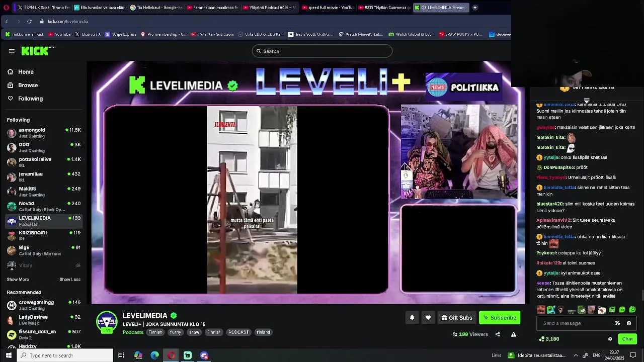Report the stream via the warning triangle icon
The image size is (644, 362).
(514, 334)
